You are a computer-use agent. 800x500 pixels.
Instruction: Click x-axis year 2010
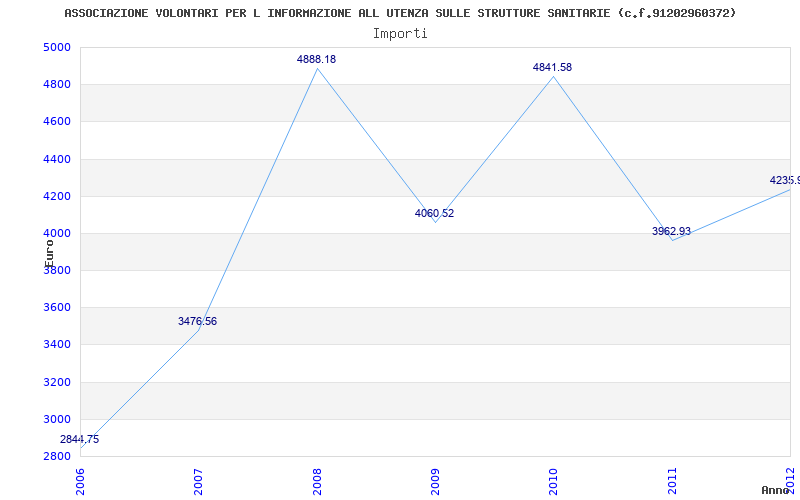(x=554, y=481)
